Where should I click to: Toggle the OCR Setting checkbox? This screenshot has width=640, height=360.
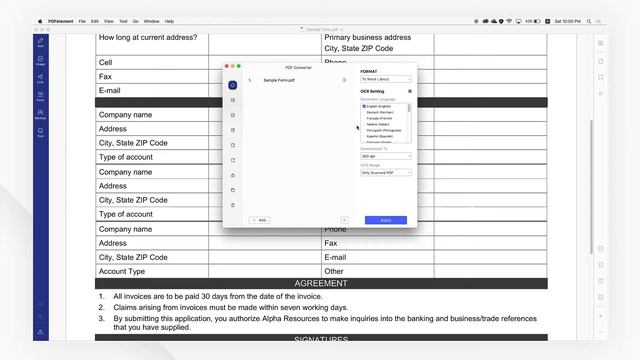pyautogui.click(x=410, y=91)
